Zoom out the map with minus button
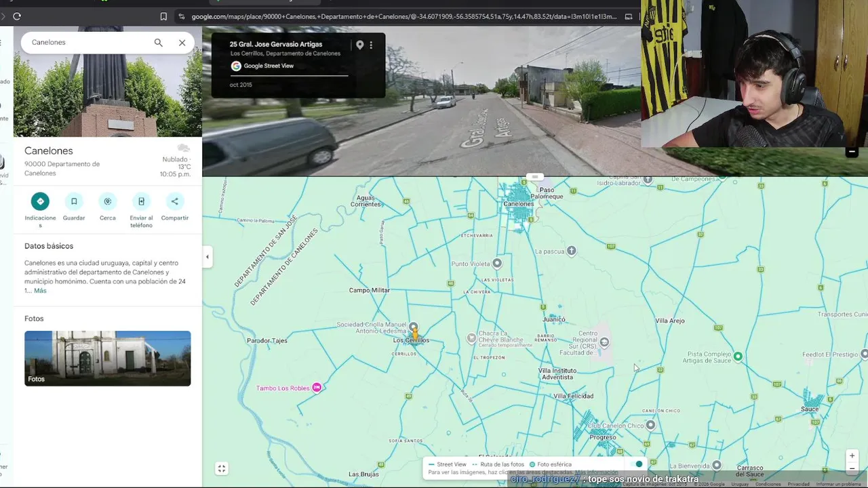The image size is (868, 488). (852, 468)
